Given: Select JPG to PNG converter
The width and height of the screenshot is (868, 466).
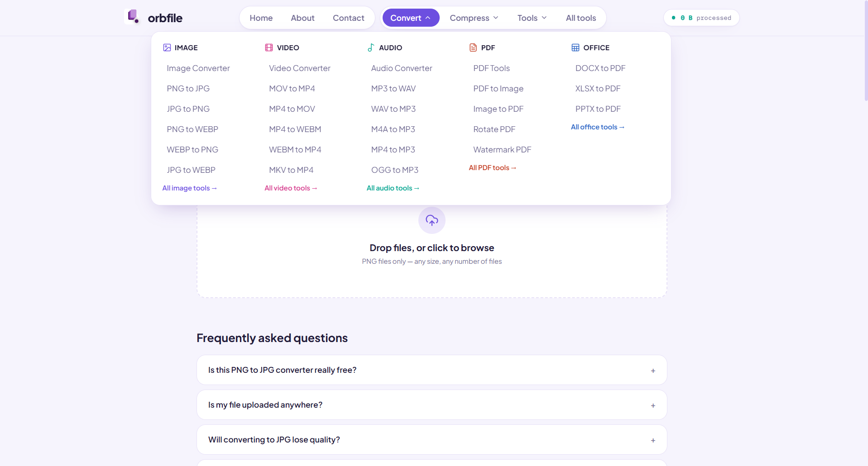Looking at the screenshot, I should click(188, 109).
